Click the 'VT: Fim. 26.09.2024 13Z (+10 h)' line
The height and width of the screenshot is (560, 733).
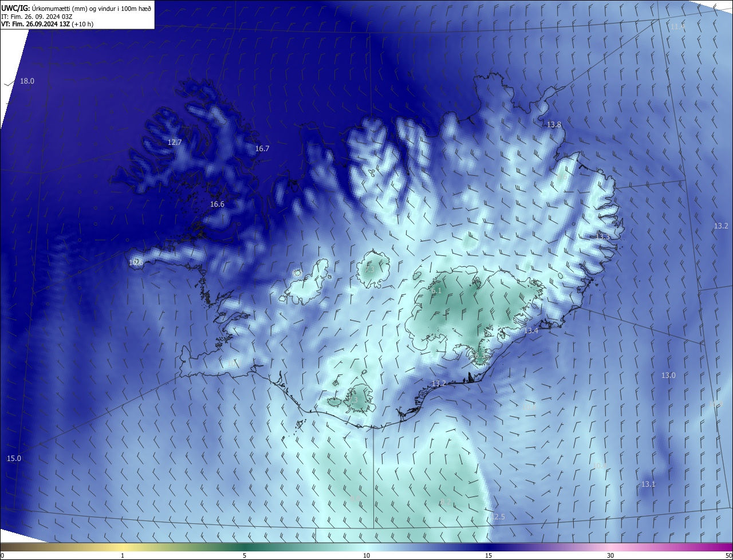coord(48,24)
